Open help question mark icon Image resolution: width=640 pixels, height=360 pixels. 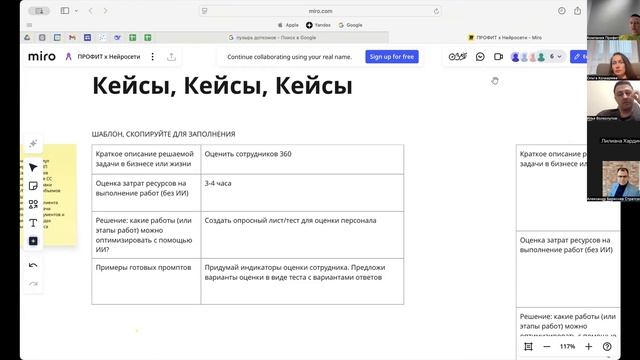point(607,347)
